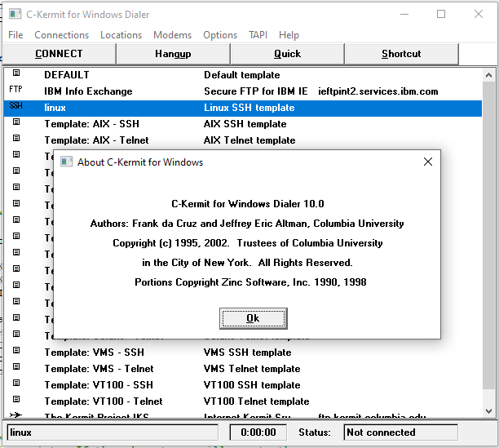Select the Template: AIX - Telnet entry
This screenshot has height=448, width=499.
96,140
